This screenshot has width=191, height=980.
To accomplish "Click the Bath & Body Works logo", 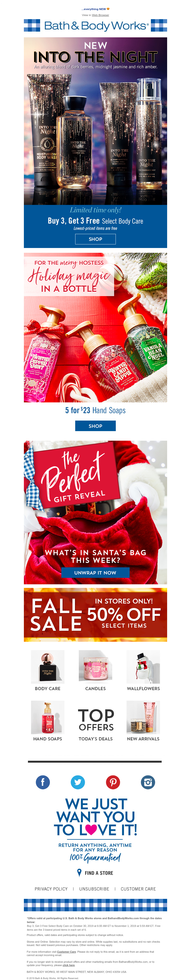I will (x=95, y=25).
